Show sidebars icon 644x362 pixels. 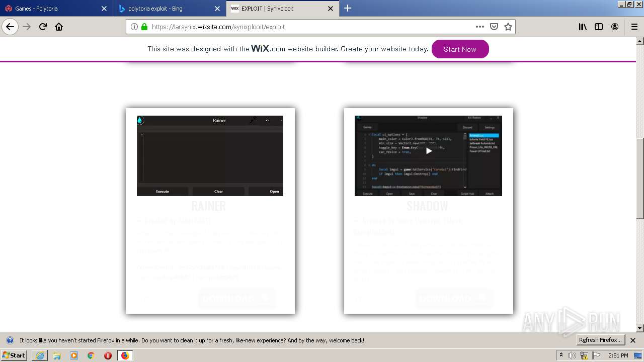599,27
